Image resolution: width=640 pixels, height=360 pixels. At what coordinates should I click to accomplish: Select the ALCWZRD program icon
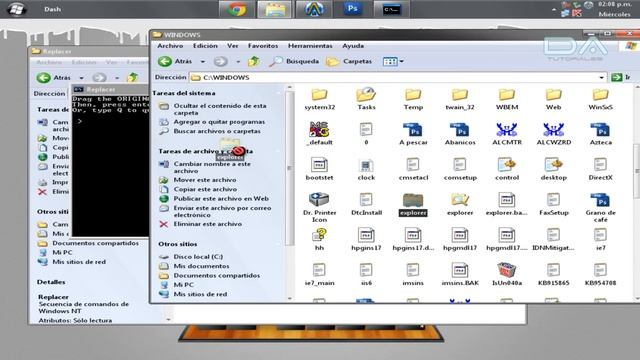pyautogui.click(x=553, y=134)
